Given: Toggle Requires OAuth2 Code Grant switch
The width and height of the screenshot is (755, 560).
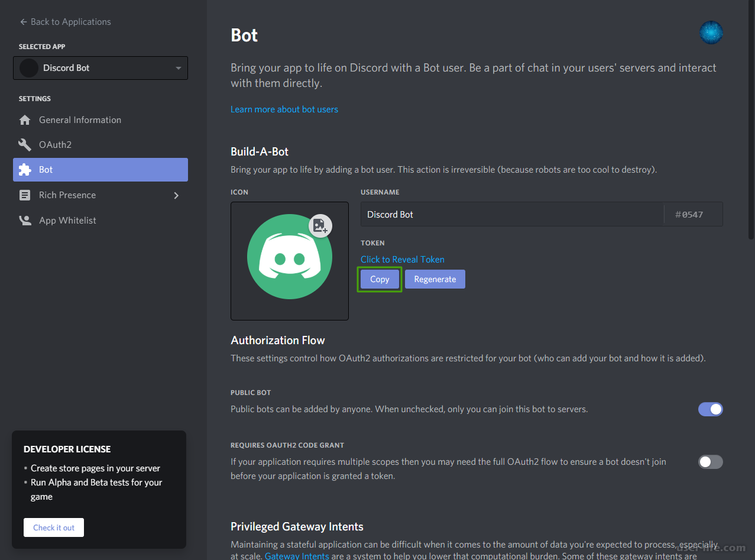Looking at the screenshot, I should pos(711,462).
